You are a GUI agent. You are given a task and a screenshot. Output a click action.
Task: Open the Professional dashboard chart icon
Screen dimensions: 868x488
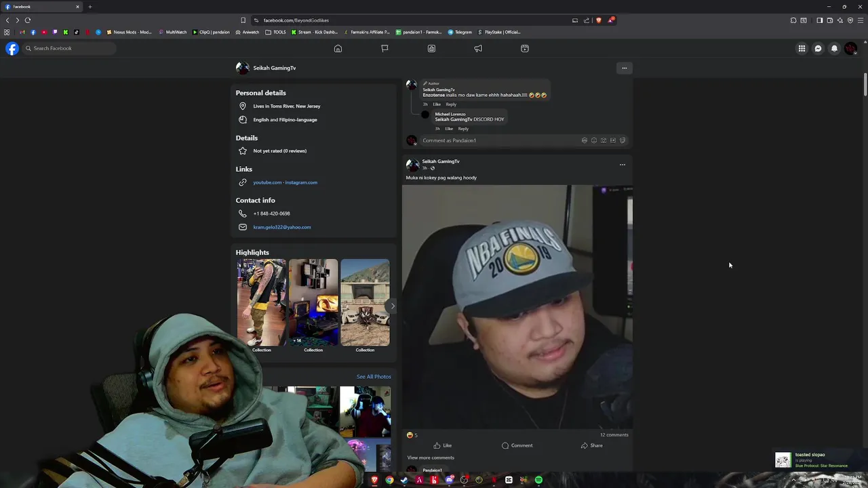[x=431, y=48]
